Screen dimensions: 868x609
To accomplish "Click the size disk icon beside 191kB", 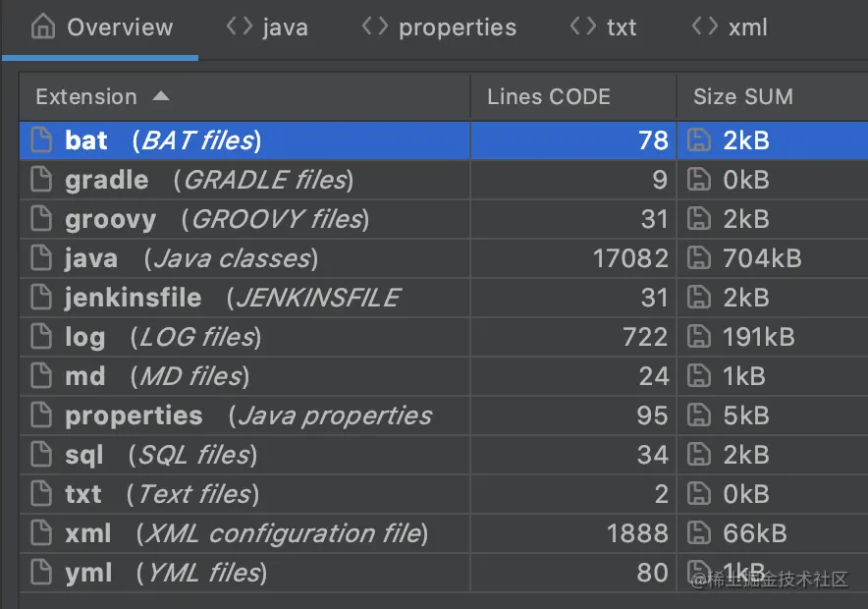I will click(698, 337).
